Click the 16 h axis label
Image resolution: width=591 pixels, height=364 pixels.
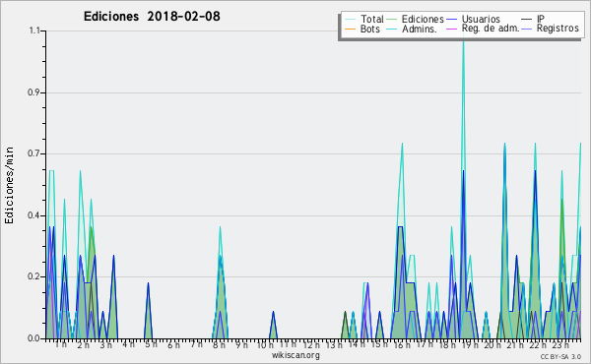pyautogui.click(x=402, y=344)
